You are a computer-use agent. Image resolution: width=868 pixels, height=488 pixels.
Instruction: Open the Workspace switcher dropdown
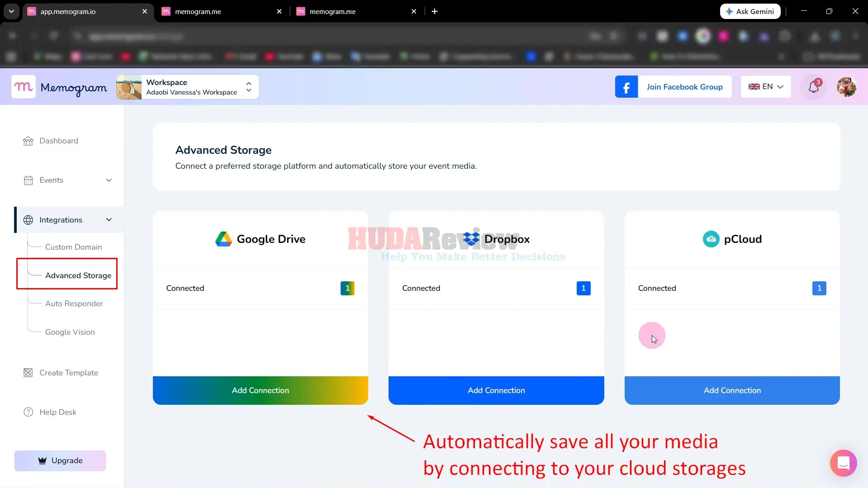pyautogui.click(x=188, y=87)
